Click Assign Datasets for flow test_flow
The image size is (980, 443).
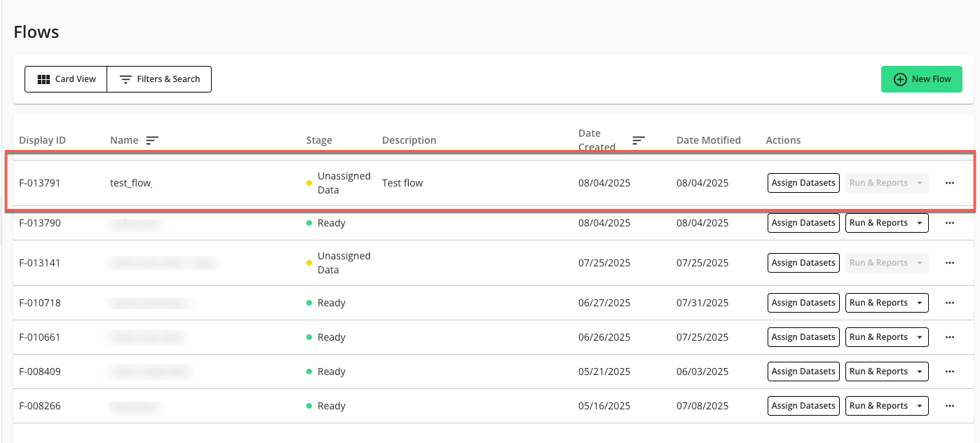(803, 183)
